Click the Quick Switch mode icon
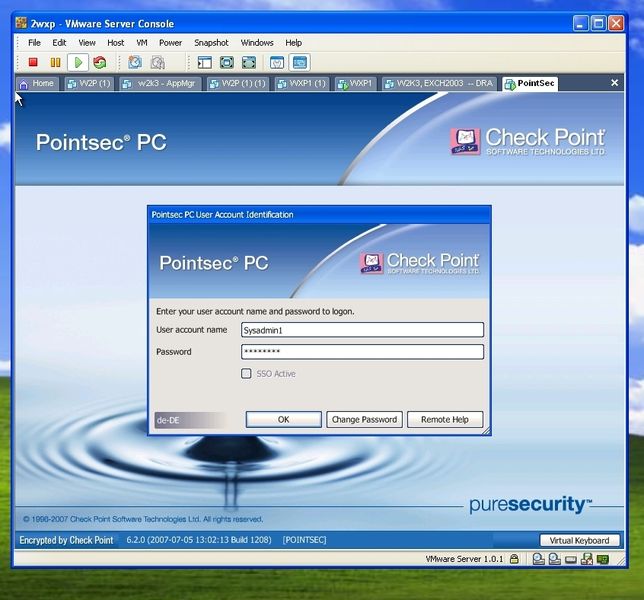Viewport: 644px width, 600px height. pos(227,62)
